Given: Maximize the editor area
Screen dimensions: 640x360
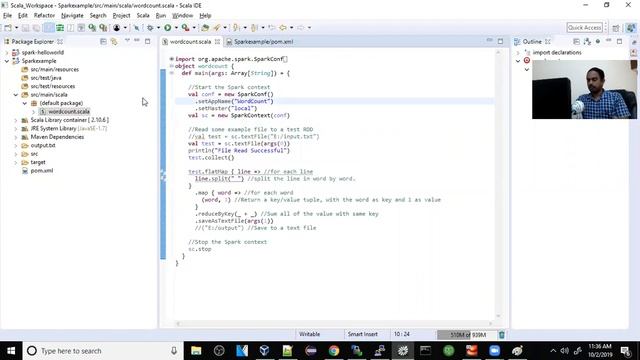Looking at the screenshot, I should [500, 41].
